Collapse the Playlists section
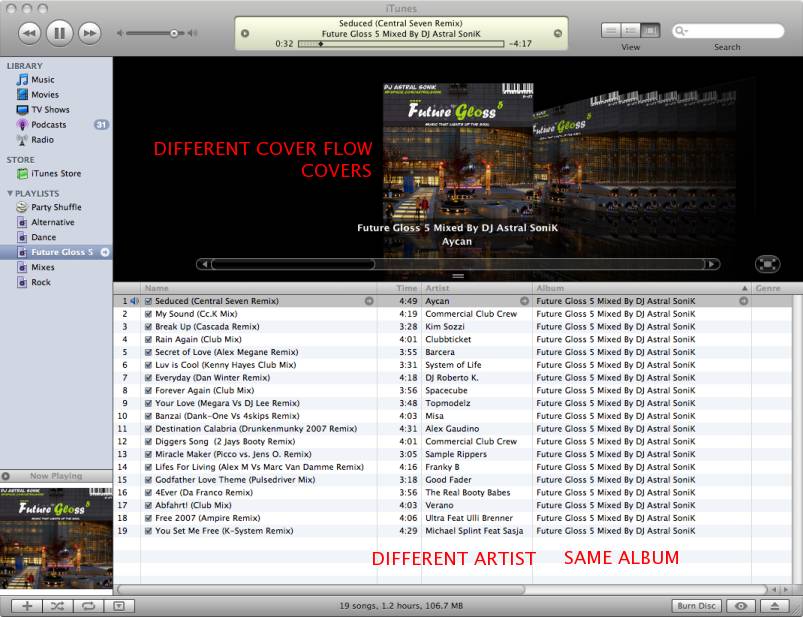The width and height of the screenshot is (803, 617). click(x=10, y=194)
